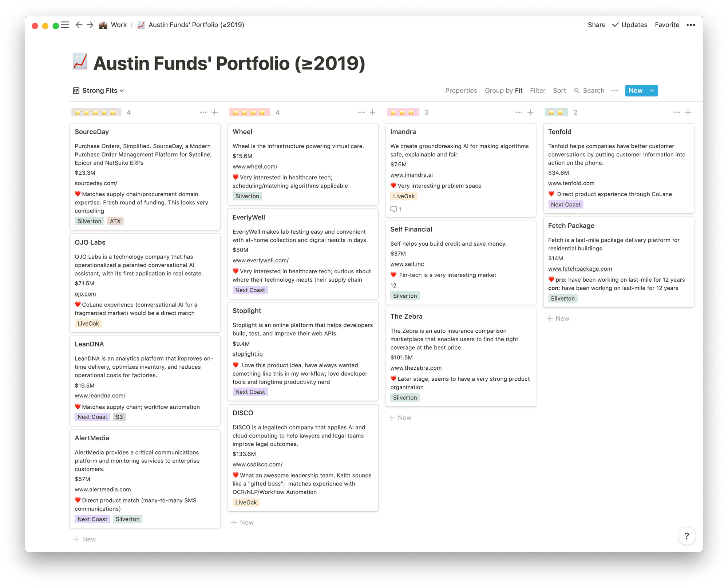Open the www.wheel.com/ link
This screenshot has width=728, height=587.
(255, 166)
